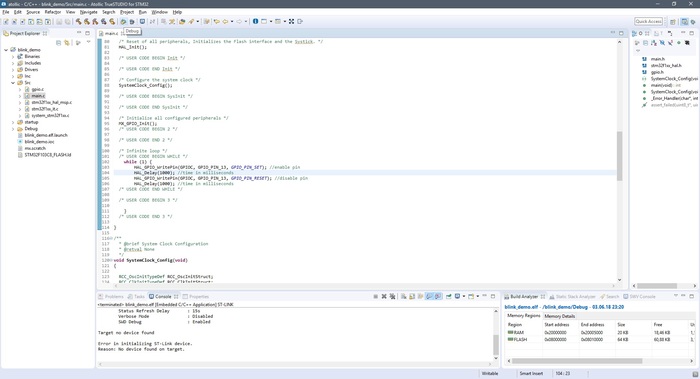The image size is (700, 379).
Task: Click Clear Console icon
Action: [404, 296]
